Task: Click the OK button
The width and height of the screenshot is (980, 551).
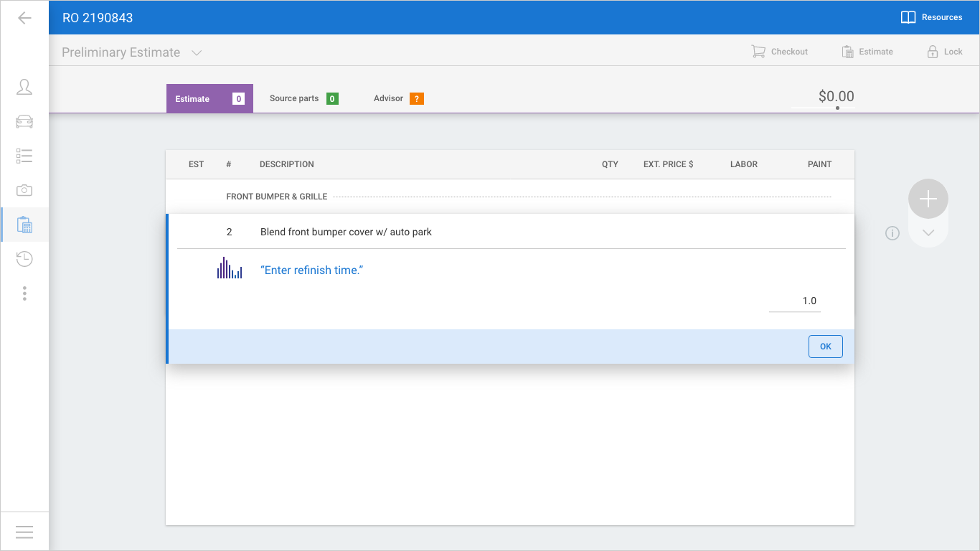Action: click(x=826, y=347)
